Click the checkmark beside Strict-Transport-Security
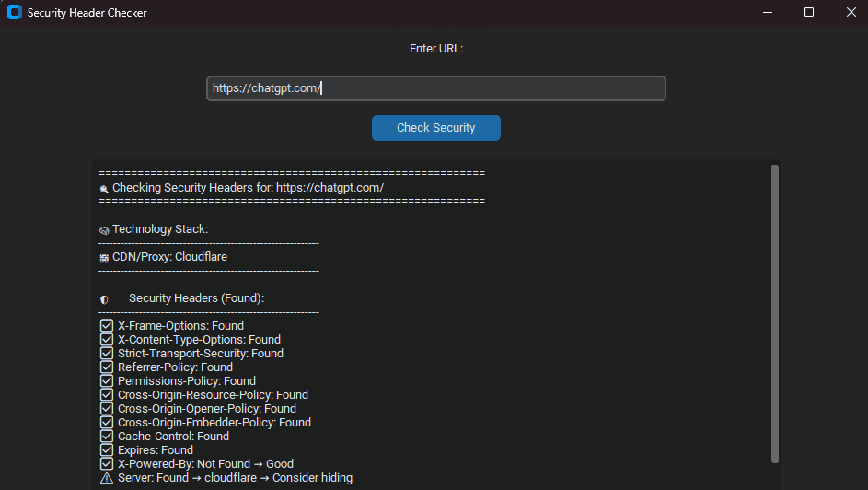The image size is (868, 490). pos(106,354)
